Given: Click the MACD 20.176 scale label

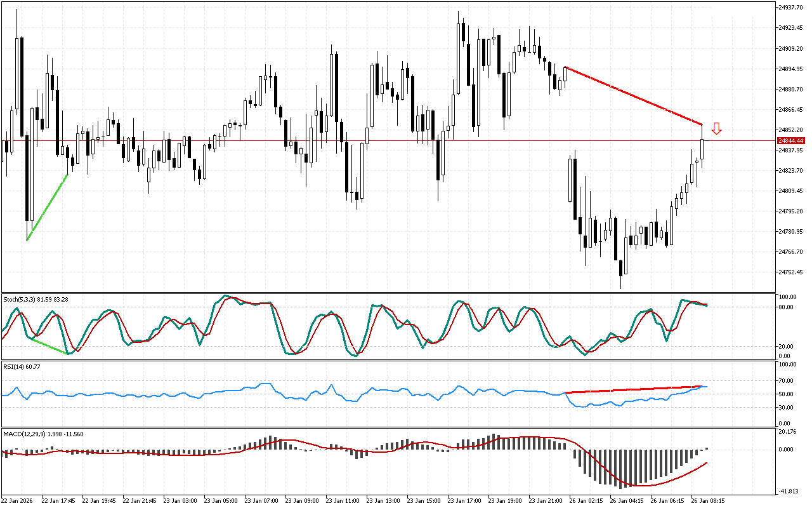Looking at the screenshot, I should pos(787,432).
